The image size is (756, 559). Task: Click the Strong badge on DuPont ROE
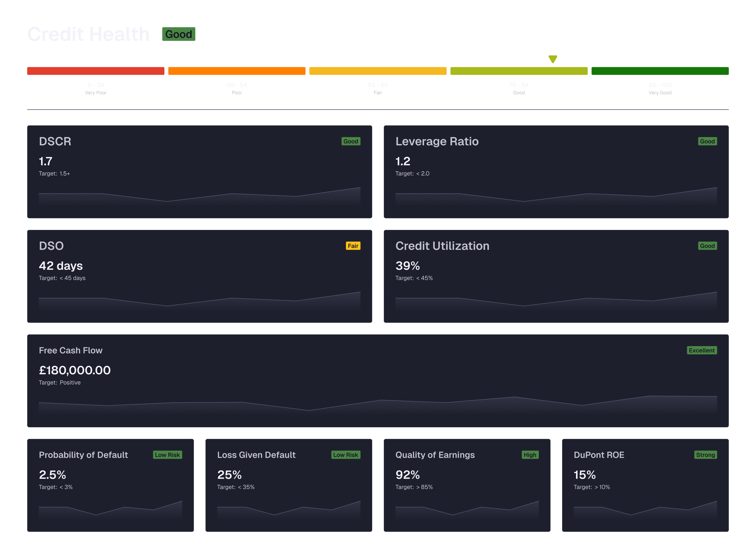click(x=706, y=455)
